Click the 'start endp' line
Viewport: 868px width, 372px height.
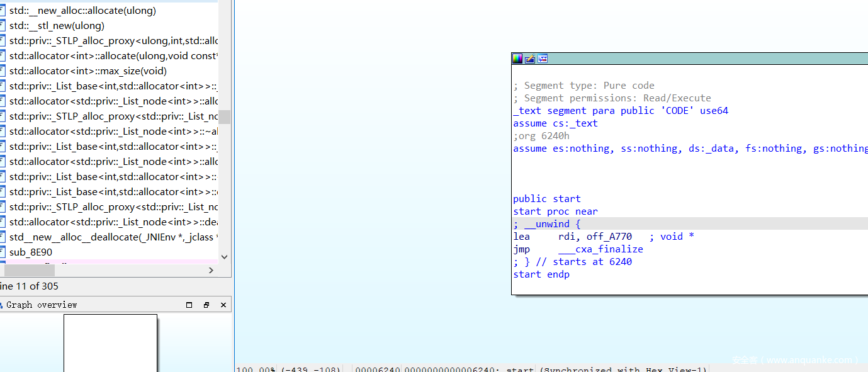pos(541,274)
